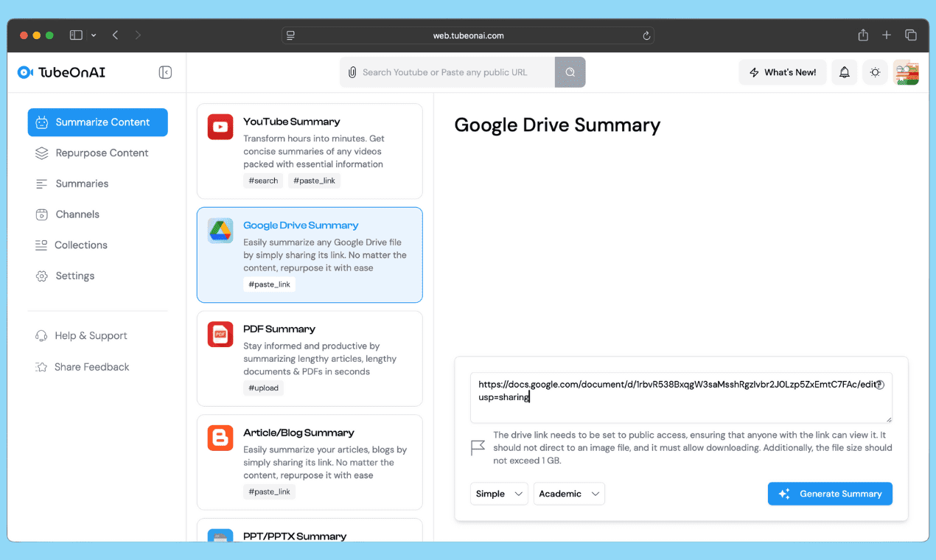The image size is (936, 560).
Task: Expand the Simple summary style dropdown
Action: click(499, 494)
